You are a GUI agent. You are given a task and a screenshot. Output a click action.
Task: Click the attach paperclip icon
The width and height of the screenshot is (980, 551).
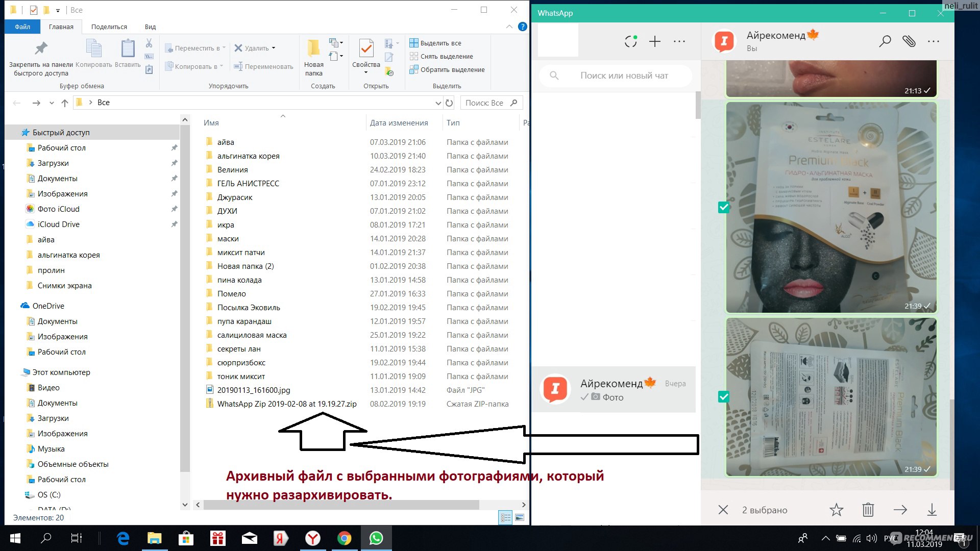click(909, 41)
